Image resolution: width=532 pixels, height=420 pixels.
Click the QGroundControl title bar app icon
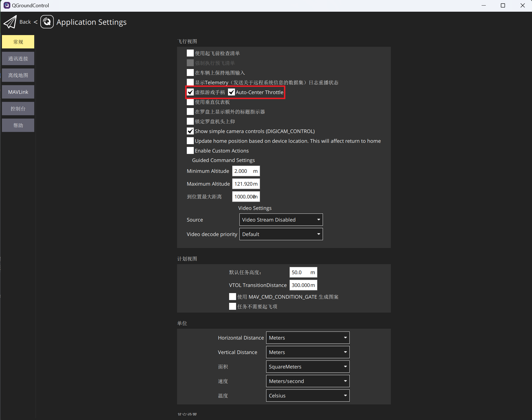click(7, 5)
